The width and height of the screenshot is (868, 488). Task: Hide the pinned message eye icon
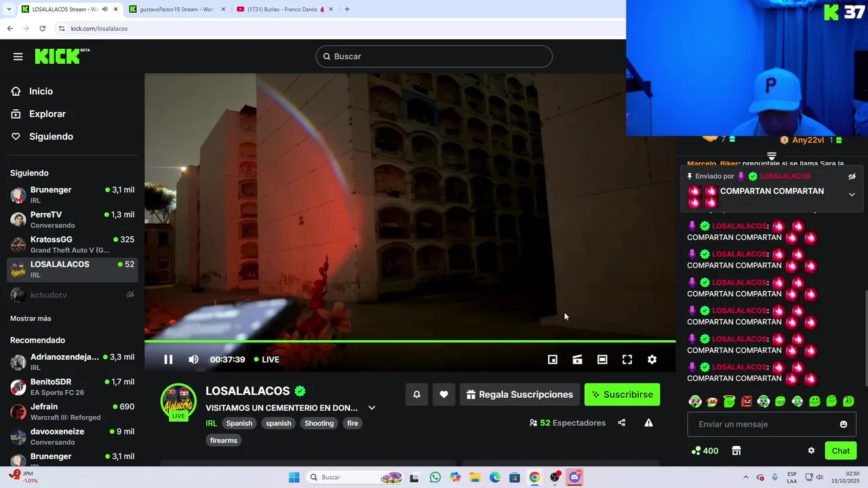pyautogui.click(x=852, y=176)
